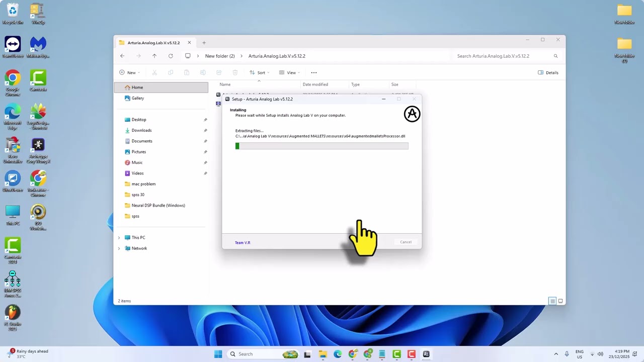Open the UltraViewer desktop shortcut
The width and height of the screenshot is (644, 362).
13,181
